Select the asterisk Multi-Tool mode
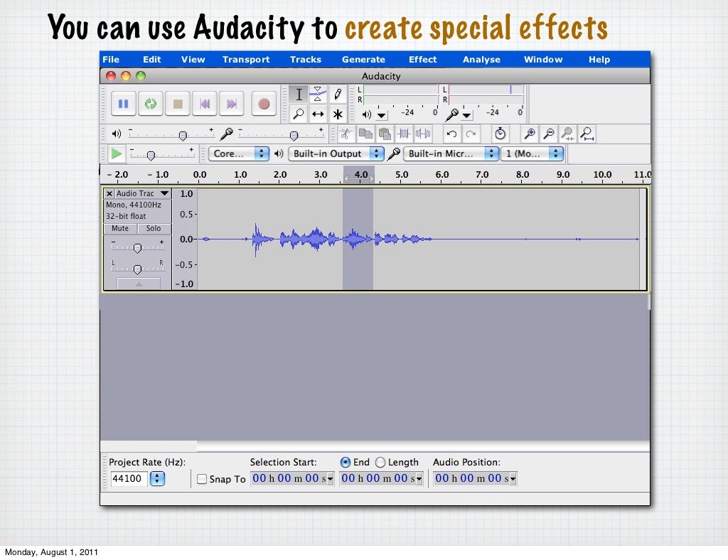This screenshot has width=728, height=560. click(x=338, y=114)
